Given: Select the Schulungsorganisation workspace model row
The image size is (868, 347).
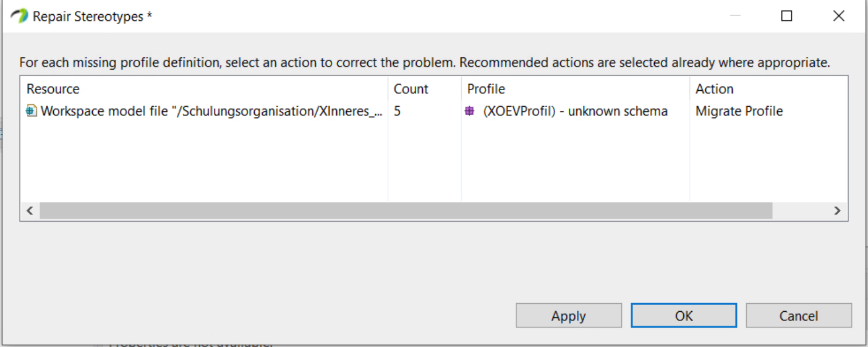Looking at the screenshot, I should [x=434, y=112].
